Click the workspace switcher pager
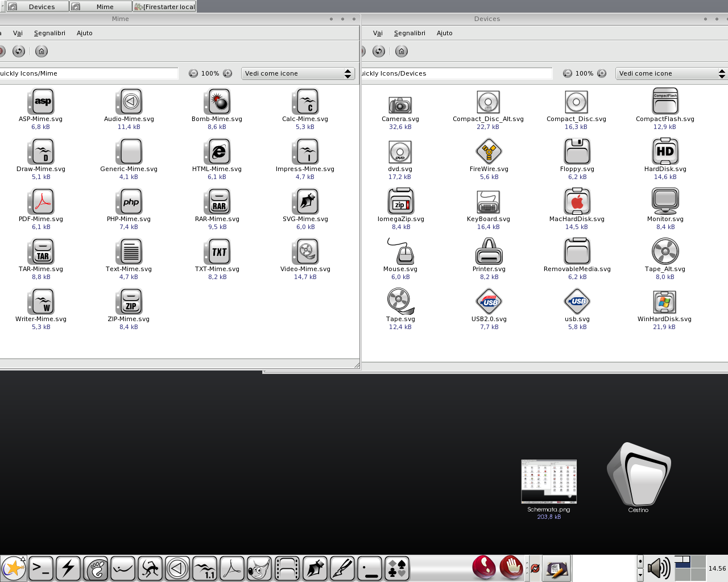The image size is (728, 582). [690, 568]
